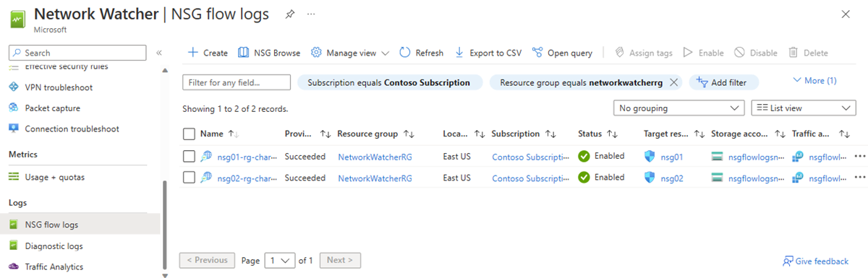Collapse the left navigation pane

[x=159, y=53]
